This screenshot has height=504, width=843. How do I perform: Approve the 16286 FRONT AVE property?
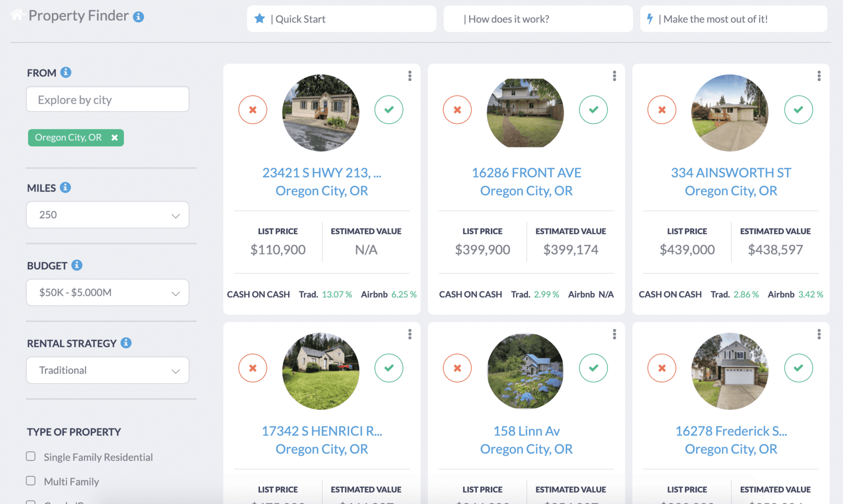[594, 110]
